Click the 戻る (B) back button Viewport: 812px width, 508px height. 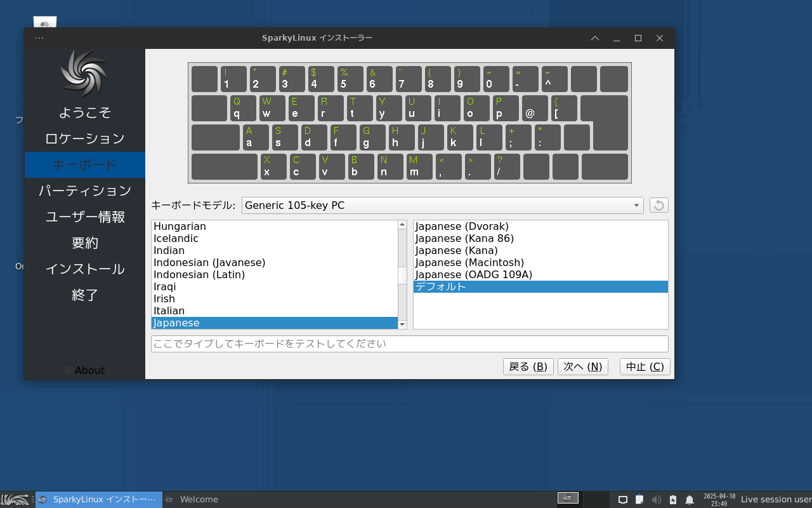click(528, 367)
